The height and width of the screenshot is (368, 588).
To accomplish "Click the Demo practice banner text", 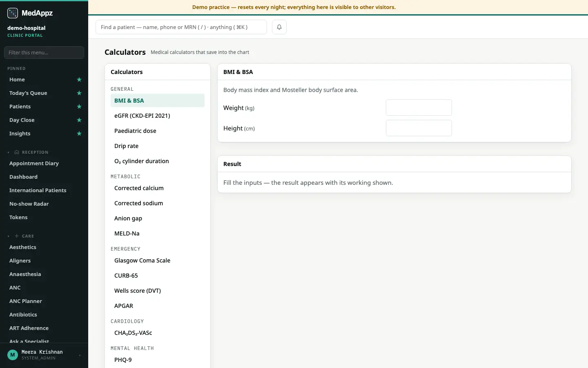I will (294, 7).
